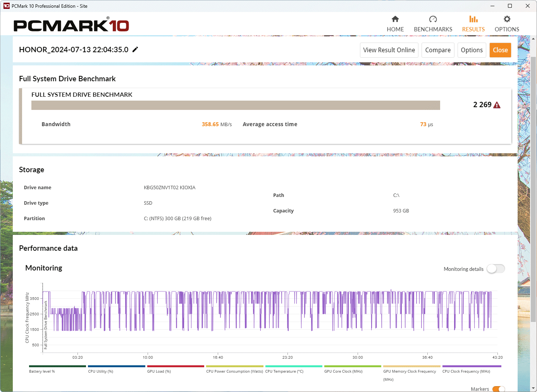Viewport: 537px width, 392px height.
Task: Edit result name with pencil icon
Action: tap(135, 50)
